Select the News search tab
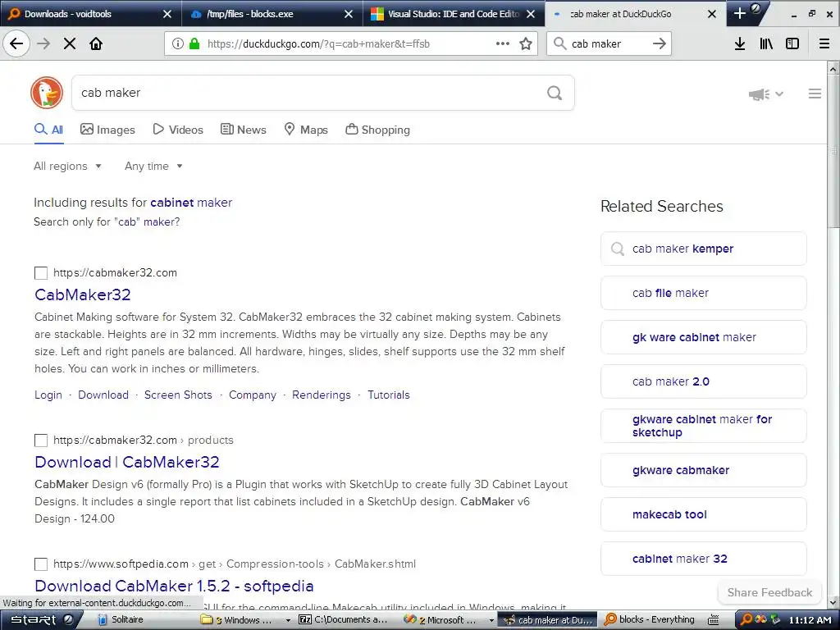 coord(243,130)
